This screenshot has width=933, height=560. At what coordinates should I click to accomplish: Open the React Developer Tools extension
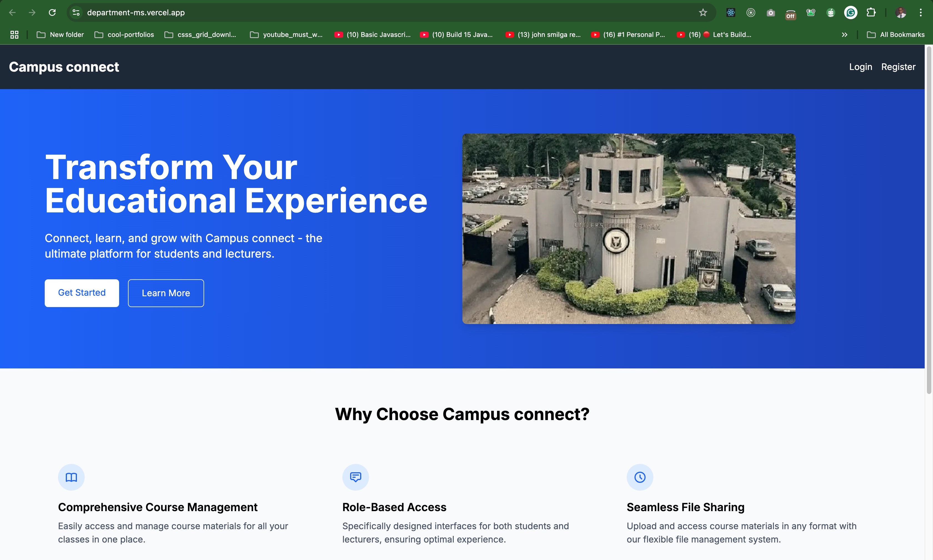(731, 12)
